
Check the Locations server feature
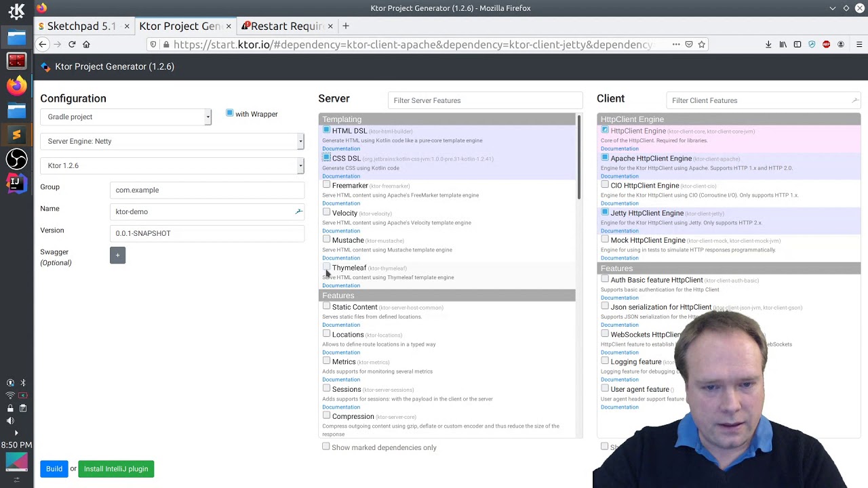click(326, 333)
